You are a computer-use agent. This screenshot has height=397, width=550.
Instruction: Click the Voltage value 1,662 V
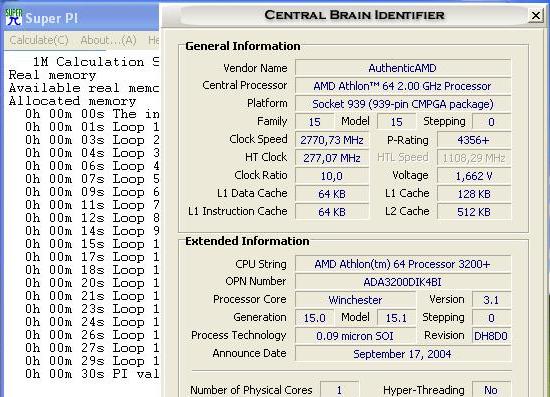coord(474,176)
